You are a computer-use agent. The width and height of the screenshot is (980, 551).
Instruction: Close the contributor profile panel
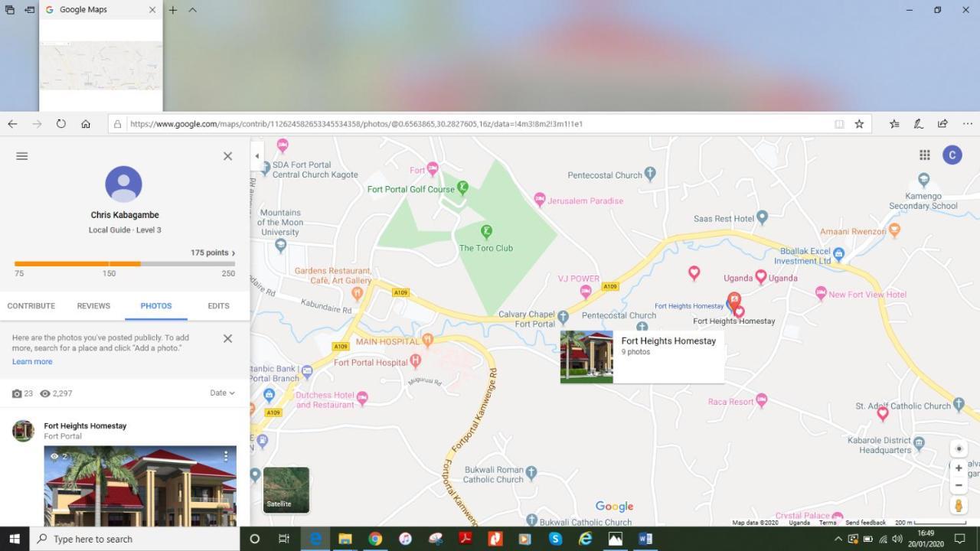[x=227, y=156]
